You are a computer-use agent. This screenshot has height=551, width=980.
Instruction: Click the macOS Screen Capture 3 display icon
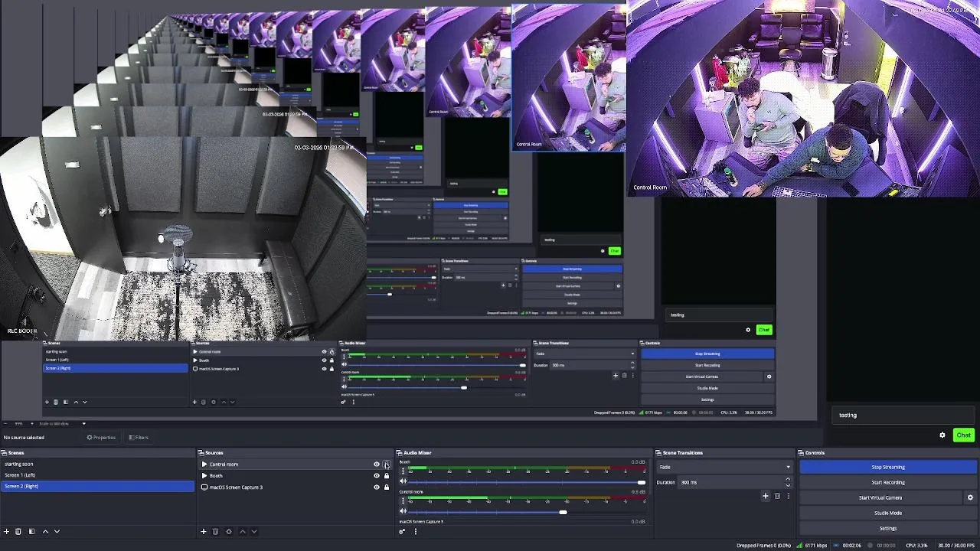[x=204, y=487]
